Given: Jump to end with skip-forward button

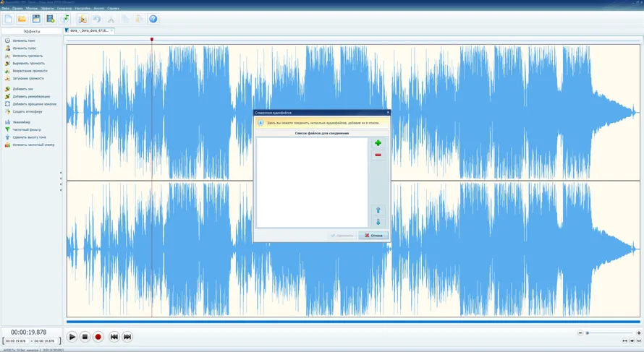Looking at the screenshot, I should click(x=127, y=337).
